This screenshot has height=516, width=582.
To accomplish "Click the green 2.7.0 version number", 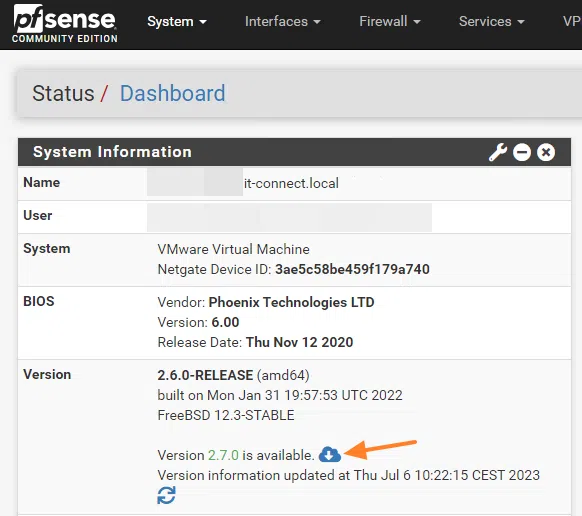I will (x=223, y=455).
